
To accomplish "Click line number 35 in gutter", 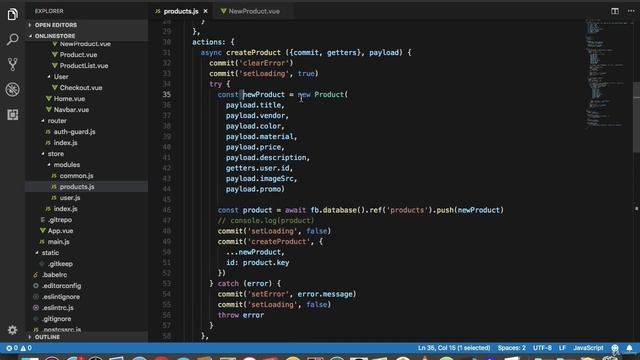I will (x=167, y=95).
